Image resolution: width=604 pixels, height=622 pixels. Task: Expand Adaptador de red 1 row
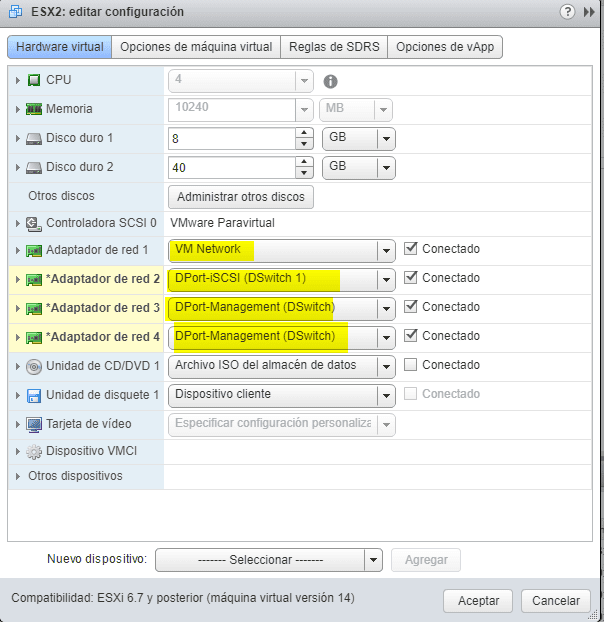pyautogui.click(x=17, y=251)
